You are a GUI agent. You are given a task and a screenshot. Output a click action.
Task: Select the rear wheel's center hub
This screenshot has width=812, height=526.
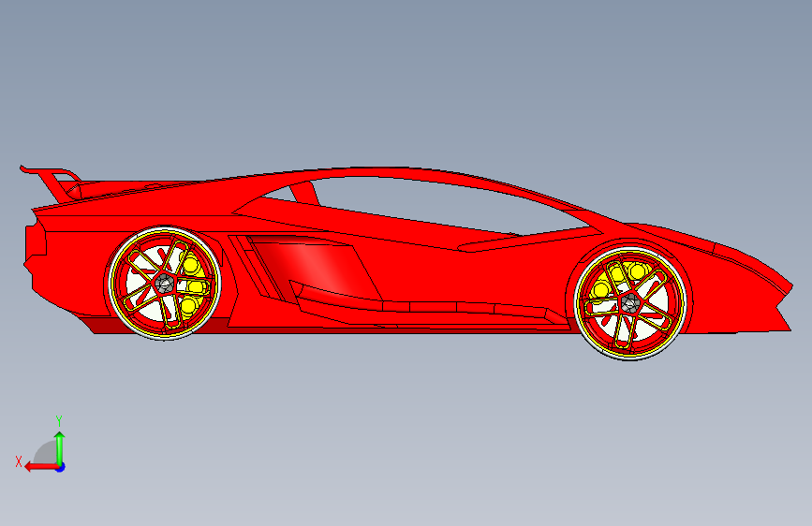point(165,284)
